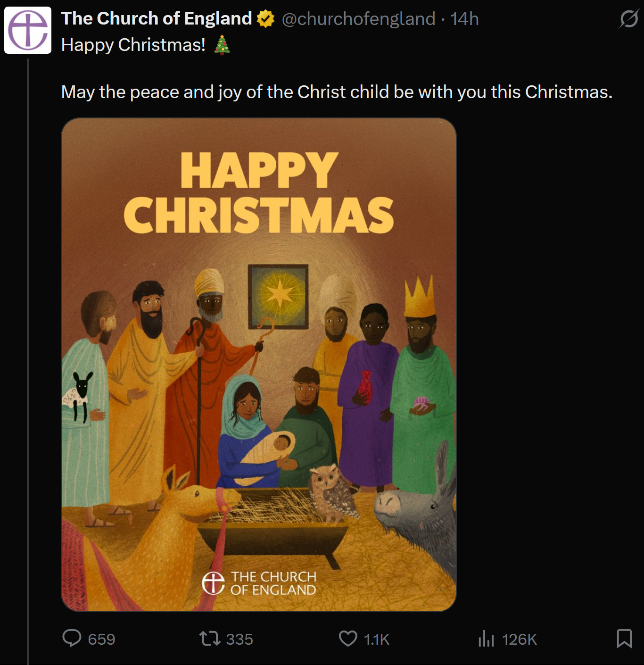
Task: Bookmark the Happy Christmas post
Action: (624, 639)
